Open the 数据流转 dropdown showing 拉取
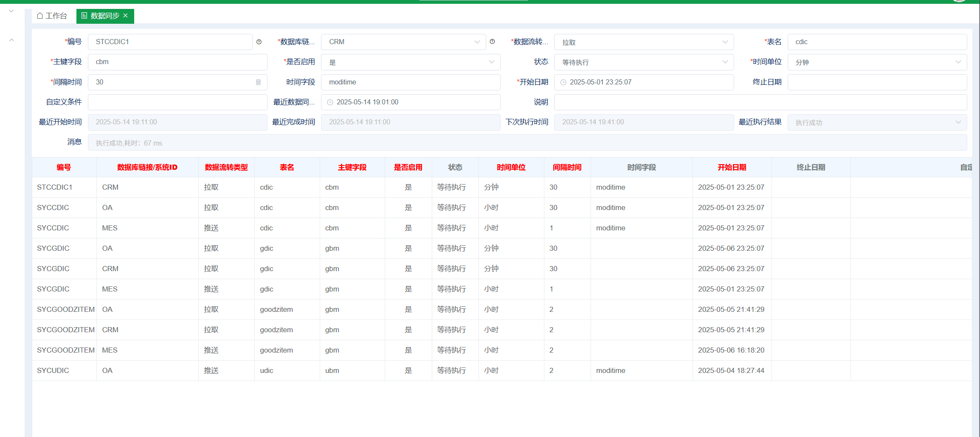This screenshot has width=980, height=437. (x=643, y=42)
